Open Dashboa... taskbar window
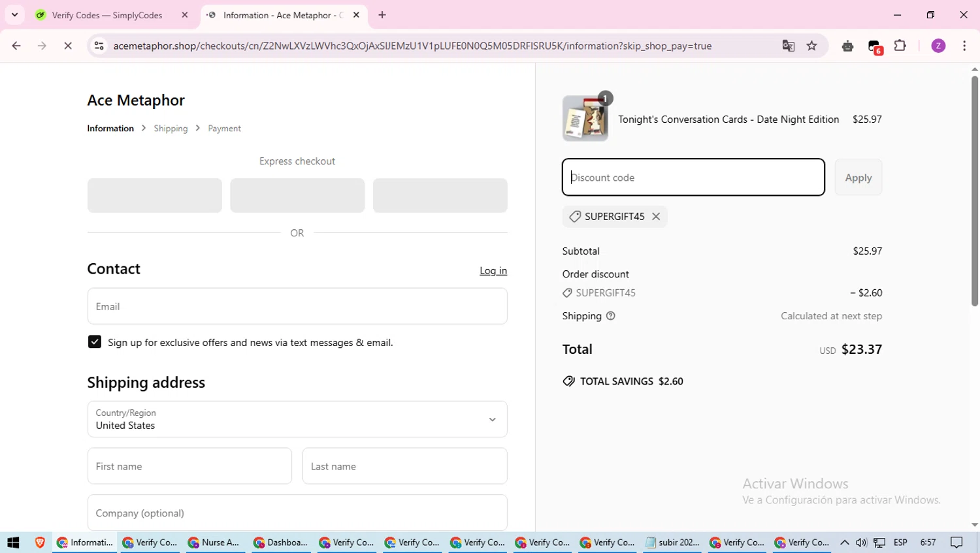Screen dimensions: 980x553 point(280,543)
